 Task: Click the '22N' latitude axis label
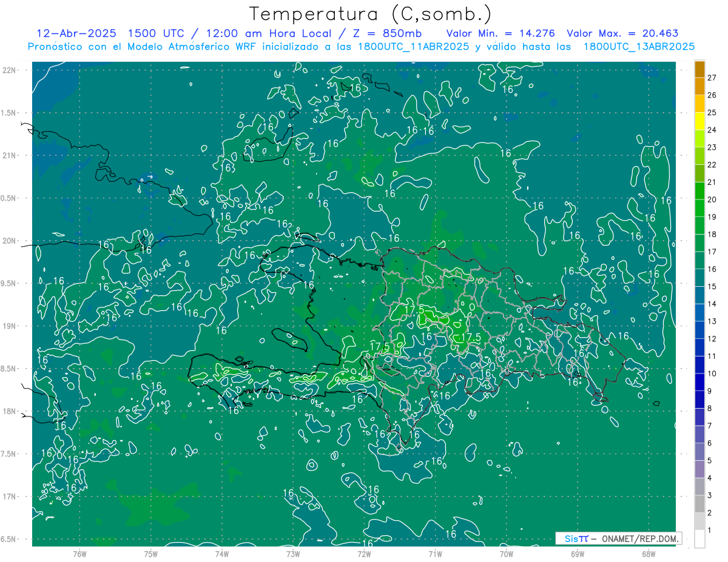[x=10, y=70]
